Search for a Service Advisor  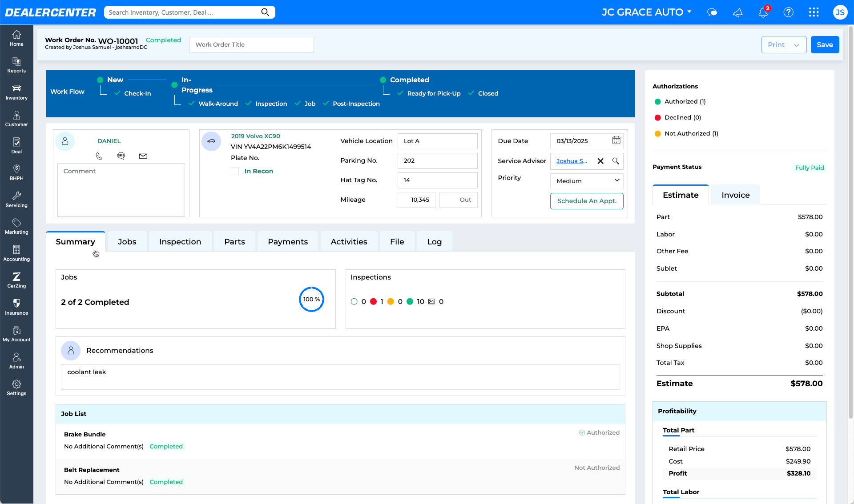[x=616, y=161]
